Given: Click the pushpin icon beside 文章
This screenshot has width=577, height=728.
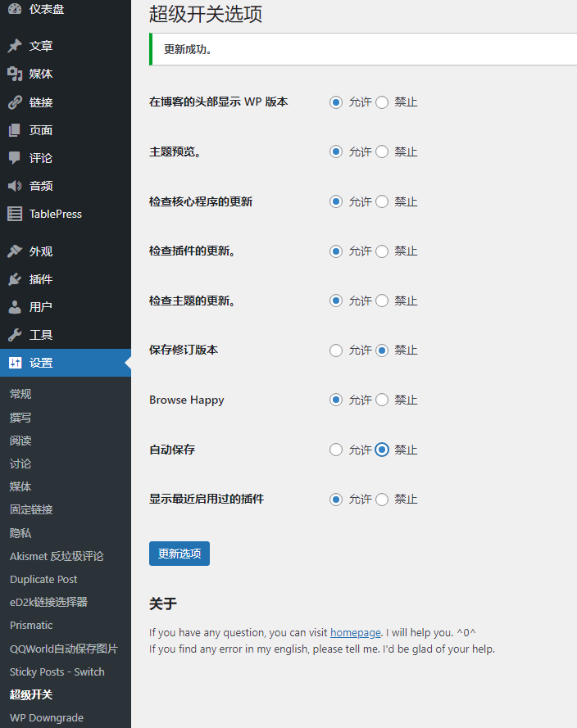Looking at the screenshot, I should tap(15, 47).
